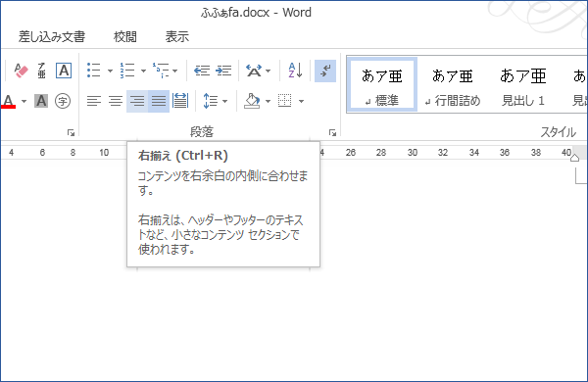Open the borders dropdown arrow

(x=301, y=101)
